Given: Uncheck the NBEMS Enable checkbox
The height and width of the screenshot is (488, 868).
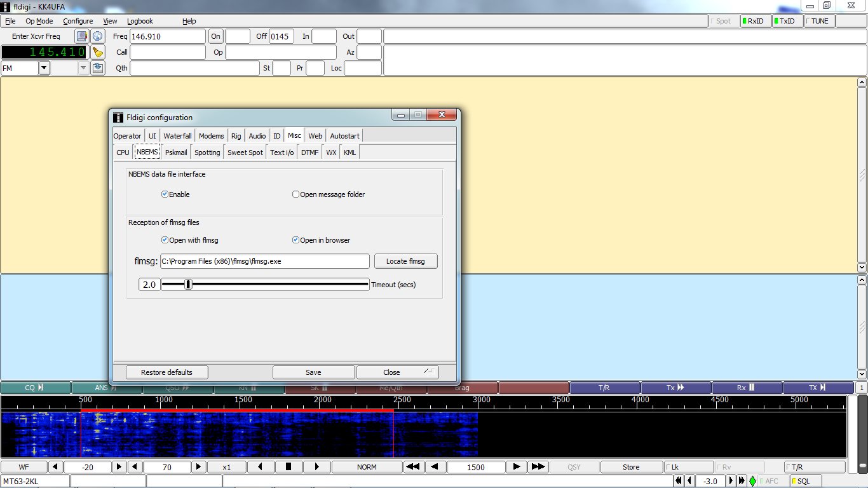Looking at the screenshot, I should (165, 194).
